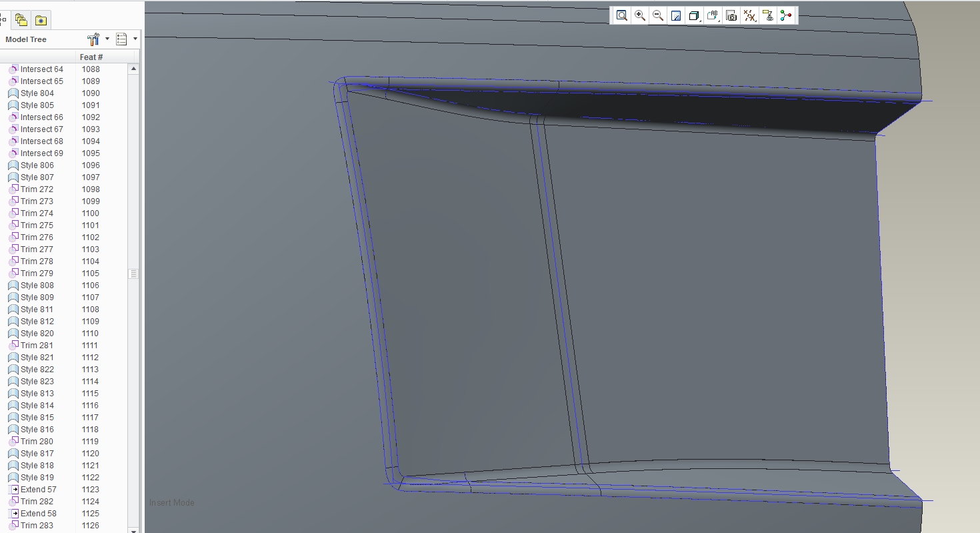Click the Style 816 feature icon
Screen dimensions: 980x533
[13, 430]
